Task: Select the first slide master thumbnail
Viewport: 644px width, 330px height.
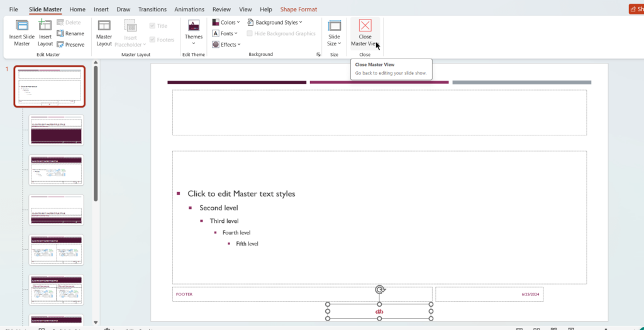Action: point(50,86)
